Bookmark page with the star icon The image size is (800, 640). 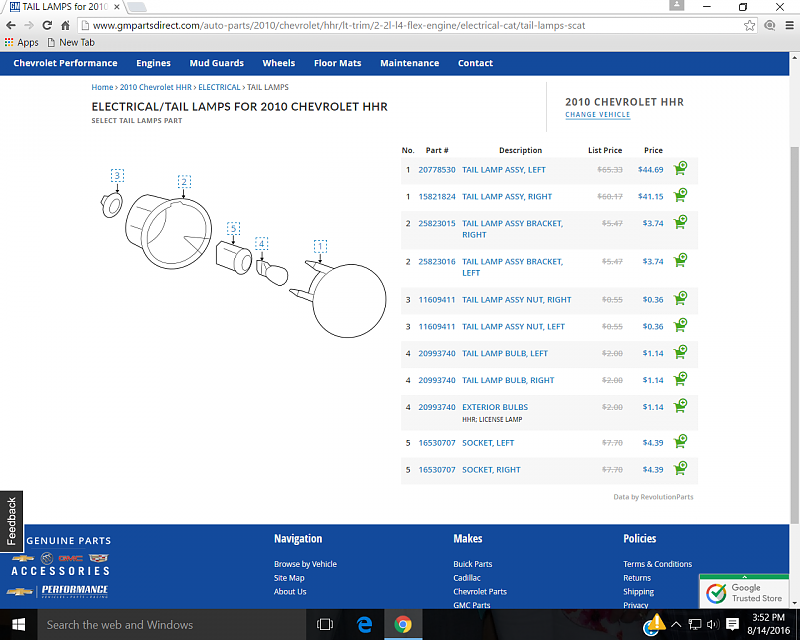point(749,26)
